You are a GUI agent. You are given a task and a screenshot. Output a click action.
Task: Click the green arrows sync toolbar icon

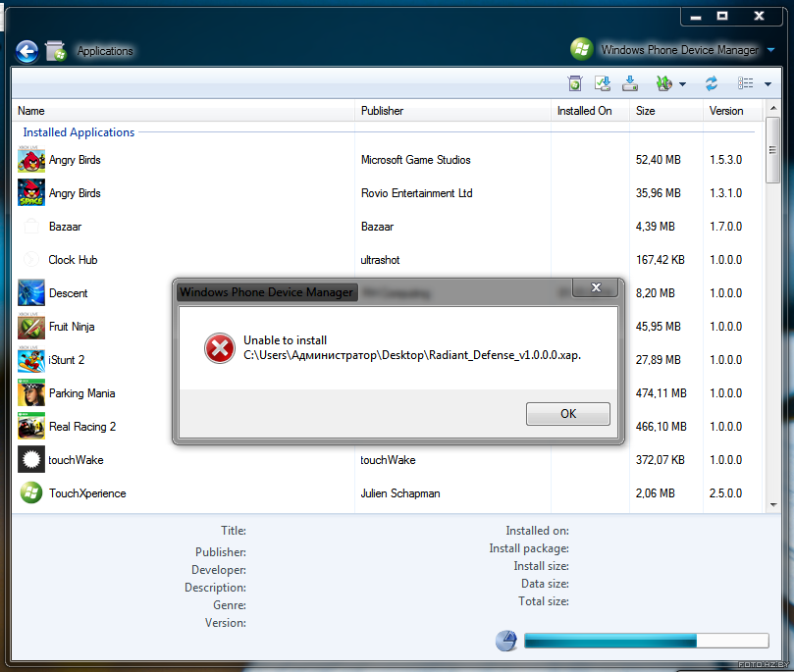coord(663,83)
